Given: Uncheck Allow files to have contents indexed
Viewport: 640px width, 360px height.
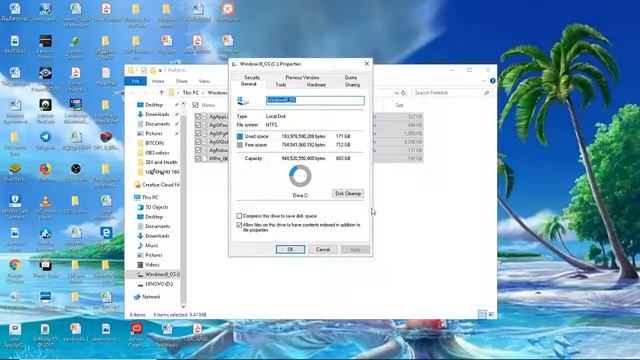Looking at the screenshot, I should pyautogui.click(x=239, y=225).
